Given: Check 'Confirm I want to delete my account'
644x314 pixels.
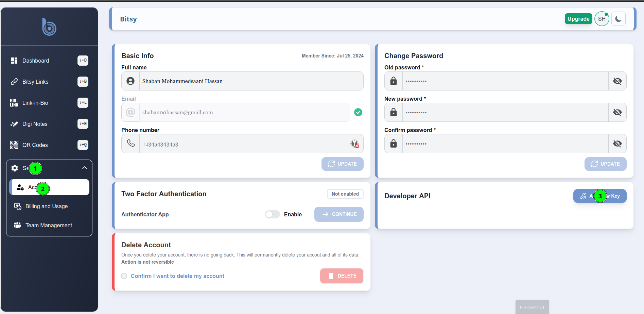Looking at the screenshot, I should 124,276.
